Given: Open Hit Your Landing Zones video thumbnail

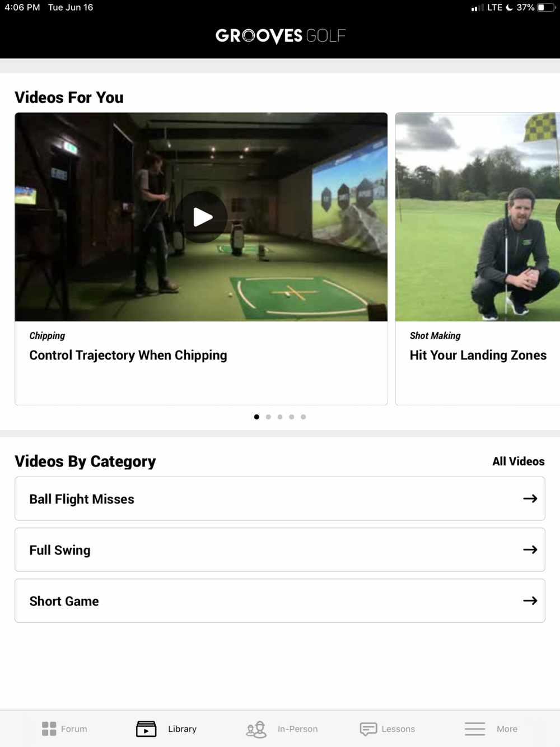Looking at the screenshot, I should tap(478, 217).
